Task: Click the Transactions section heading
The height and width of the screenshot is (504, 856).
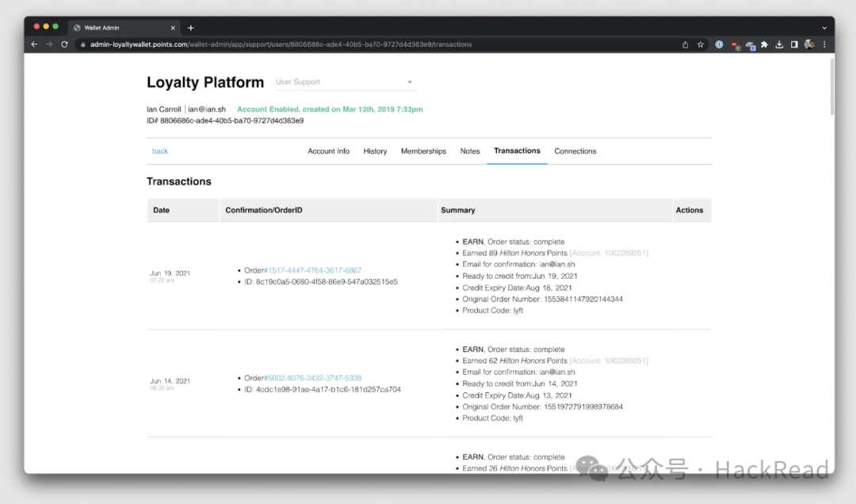Action: point(179,181)
